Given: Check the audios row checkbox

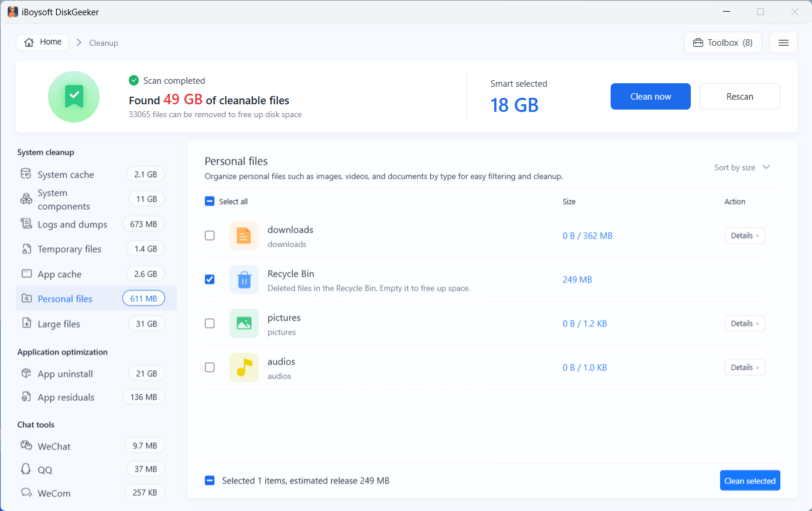Looking at the screenshot, I should pos(210,367).
